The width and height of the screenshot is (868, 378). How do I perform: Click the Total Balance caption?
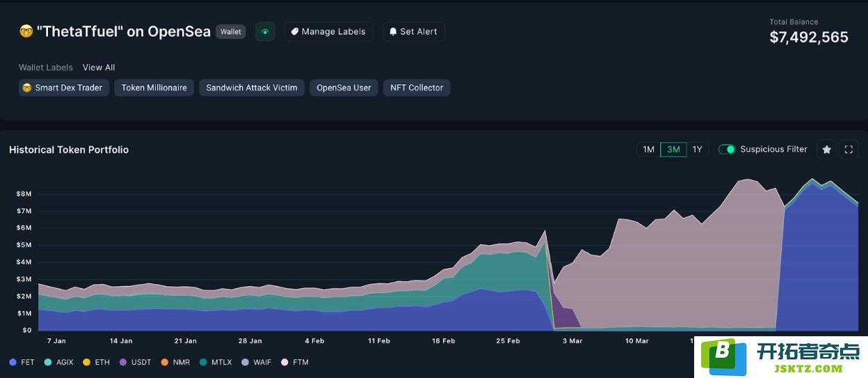(x=794, y=22)
